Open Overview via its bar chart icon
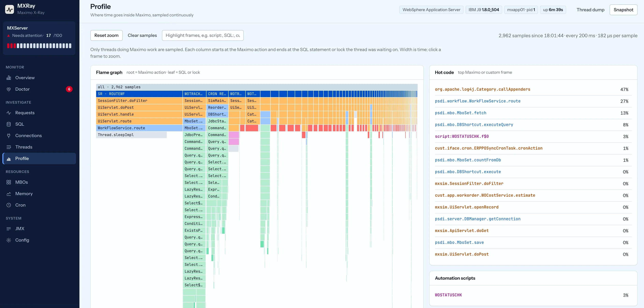 [9, 78]
